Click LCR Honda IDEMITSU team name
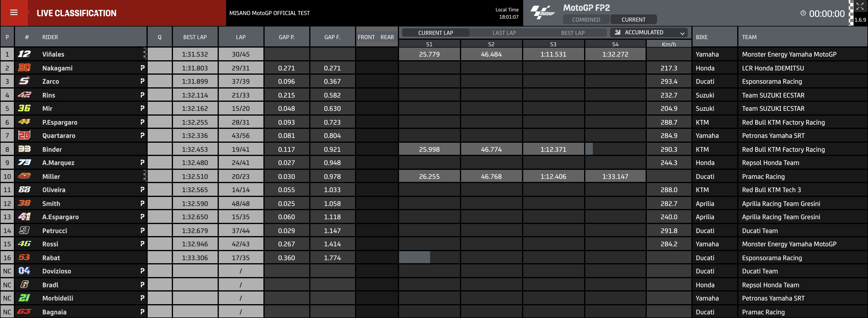The image size is (868, 318). pyautogui.click(x=773, y=68)
